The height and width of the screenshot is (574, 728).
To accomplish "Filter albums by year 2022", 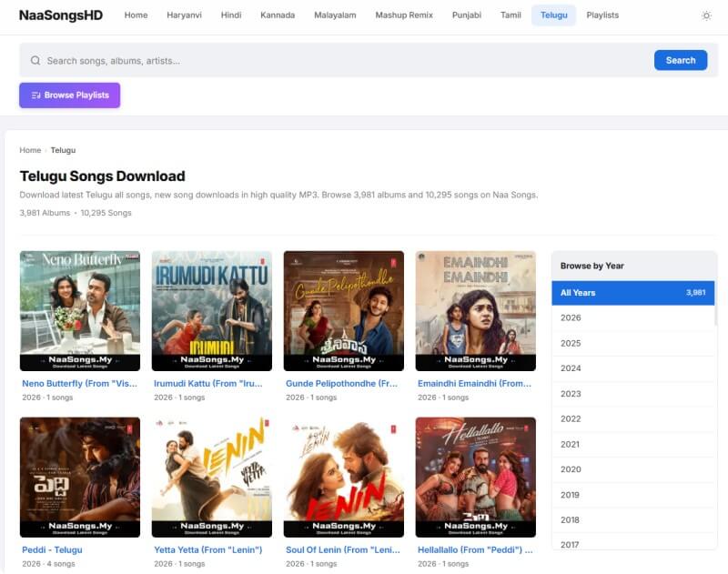I will 632,419.
